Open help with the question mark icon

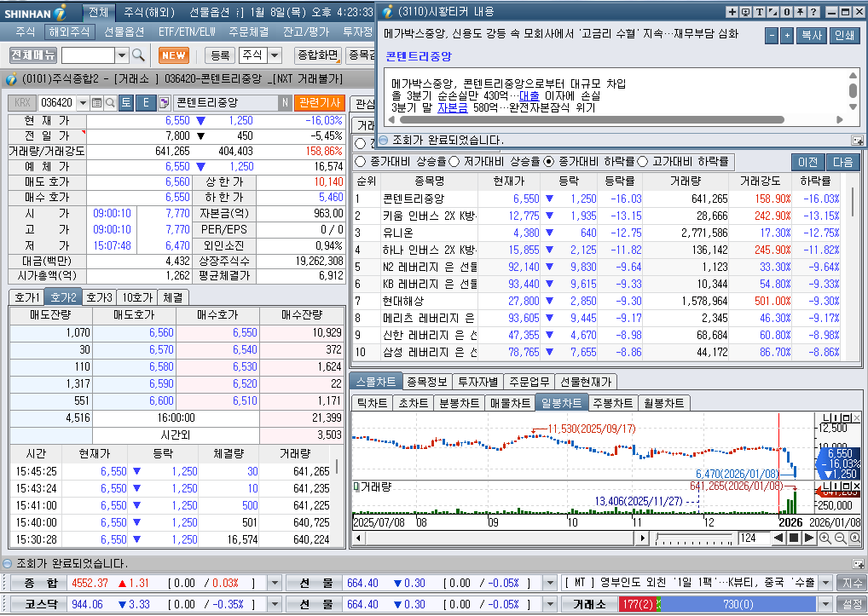coord(813,12)
